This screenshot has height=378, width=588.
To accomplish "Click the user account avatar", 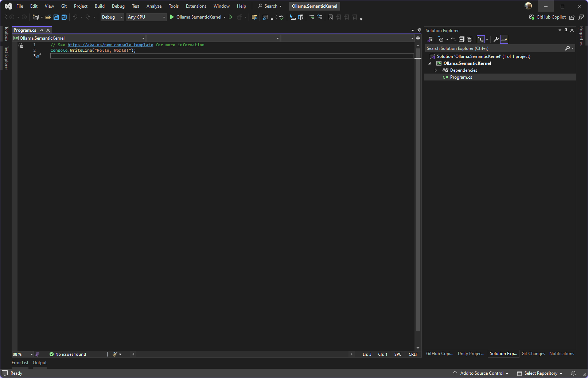I will 528,6.
